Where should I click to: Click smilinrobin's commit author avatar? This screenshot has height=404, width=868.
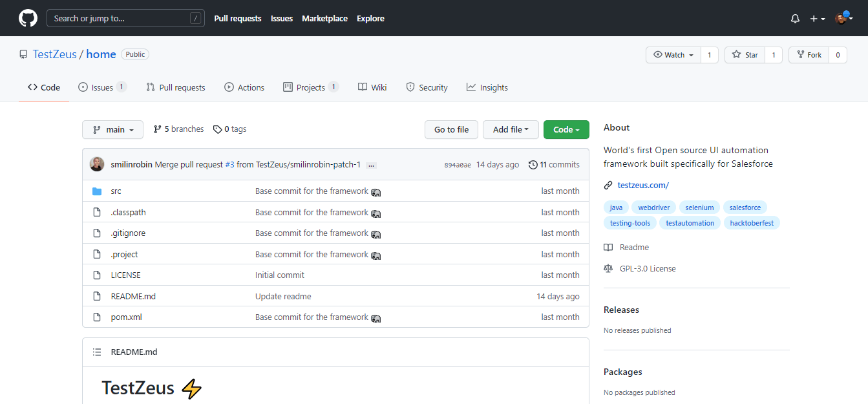[96, 164]
